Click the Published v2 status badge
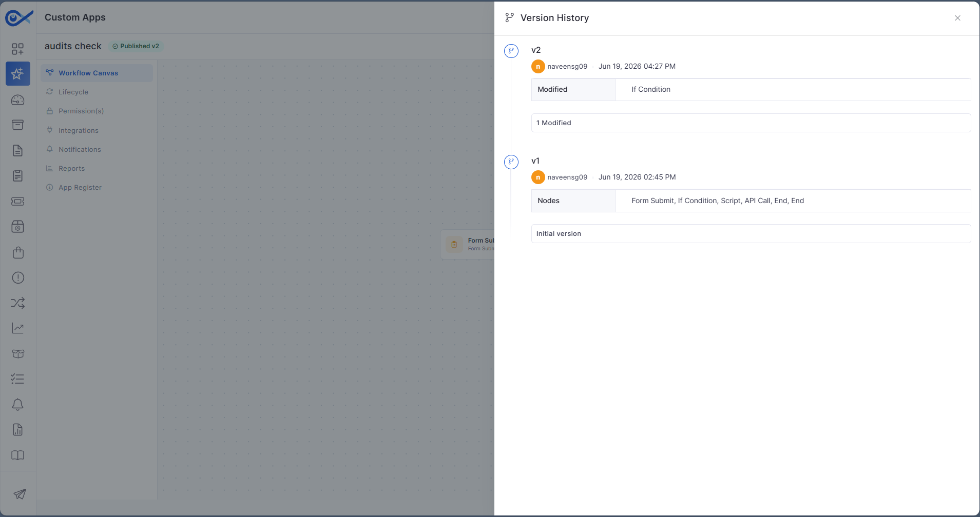980x517 pixels. tap(136, 46)
